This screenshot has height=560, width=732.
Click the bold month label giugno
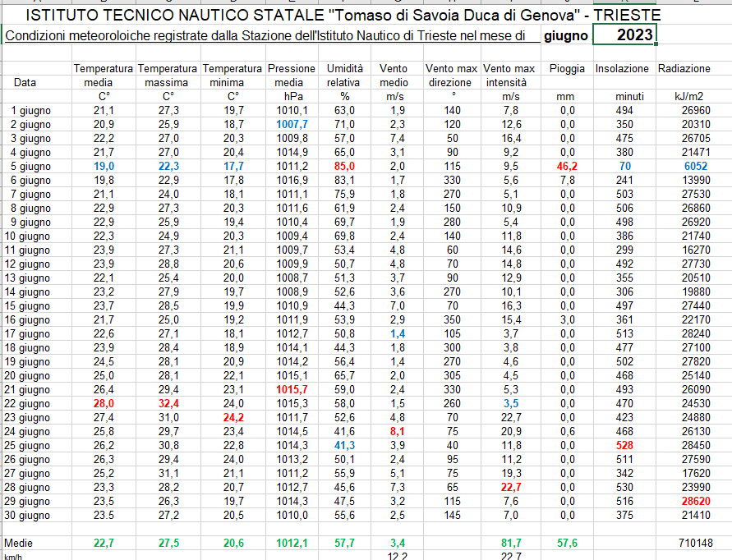click(566, 36)
